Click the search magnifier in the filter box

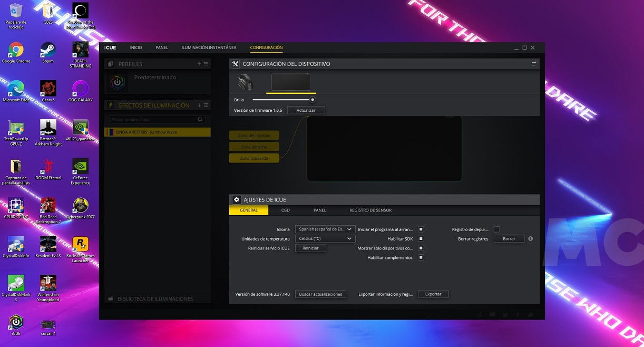(200, 120)
